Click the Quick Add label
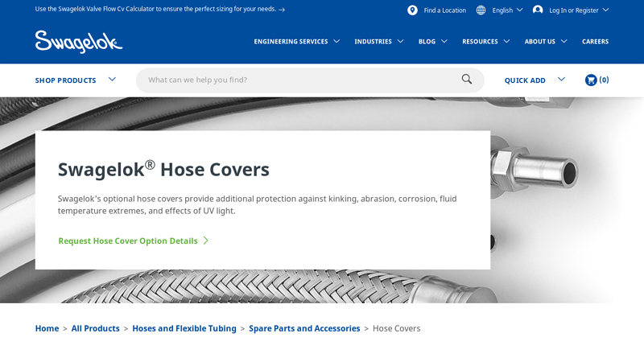The height and width of the screenshot is (362, 644). 525,80
